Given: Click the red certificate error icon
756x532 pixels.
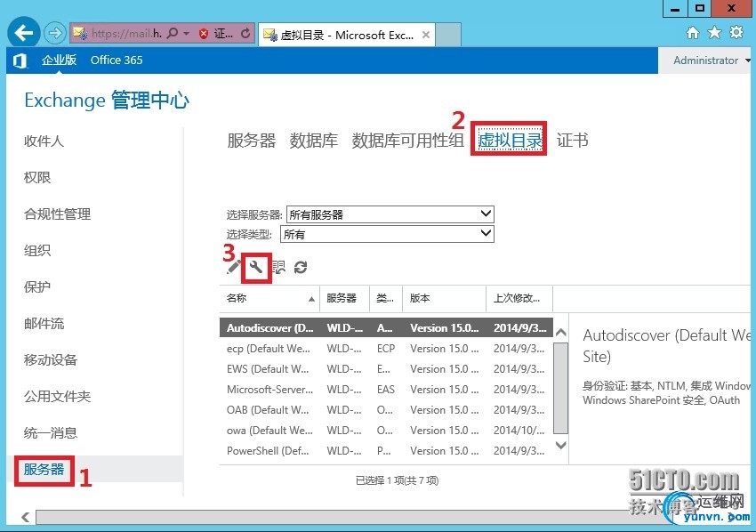Looking at the screenshot, I should click(x=204, y=33).
